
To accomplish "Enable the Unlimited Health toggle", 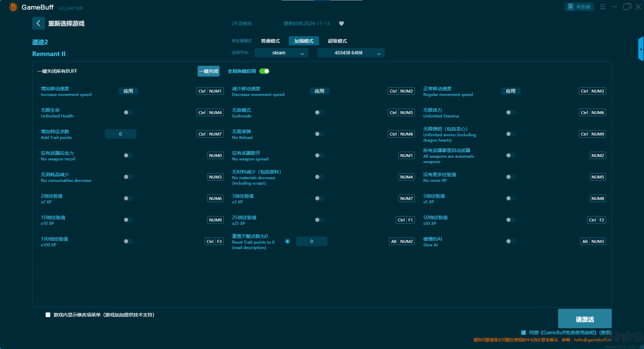I will pos(128,112).
